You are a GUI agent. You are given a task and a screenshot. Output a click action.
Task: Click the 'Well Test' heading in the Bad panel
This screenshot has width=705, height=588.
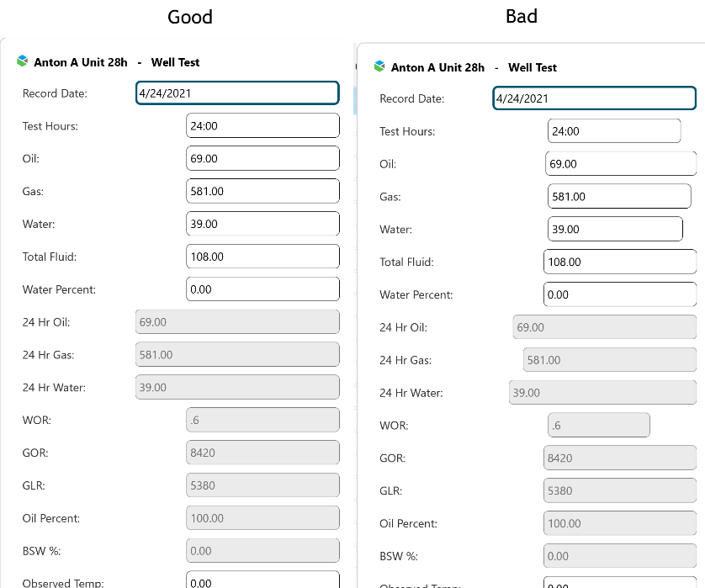click(x=533, y=67)
